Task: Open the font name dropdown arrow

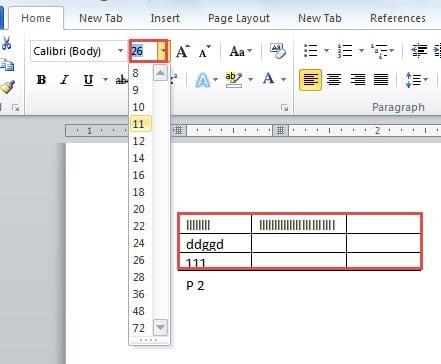Action: pyautogui.click(x=120, y=51)
